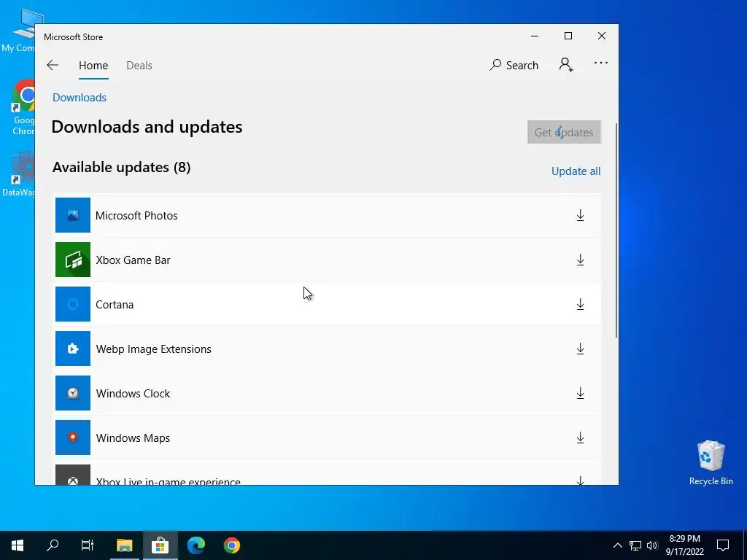This screenshot has height=560, width=747.
Task: Click the download arrow for Microsoft Photos
Action: (x=580, y=215)
